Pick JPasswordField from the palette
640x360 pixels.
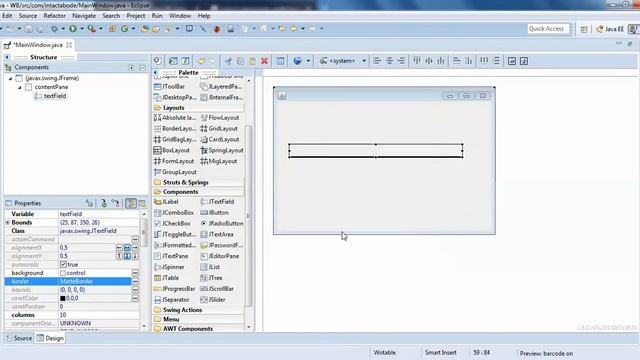(x=222, y=245)
